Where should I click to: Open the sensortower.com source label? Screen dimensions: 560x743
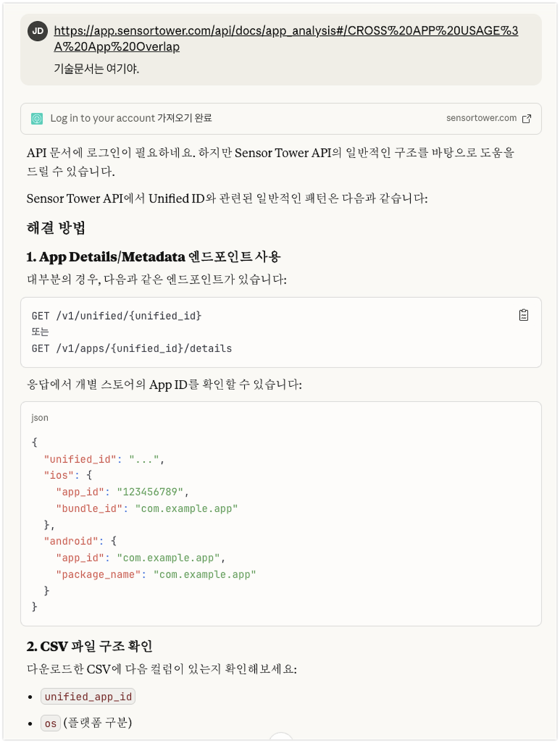[x=481, y=118]
